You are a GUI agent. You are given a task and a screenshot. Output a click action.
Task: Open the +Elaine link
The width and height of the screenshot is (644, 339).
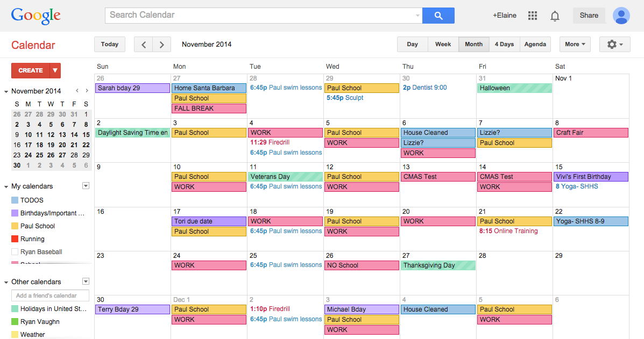[x=505, y=16]
